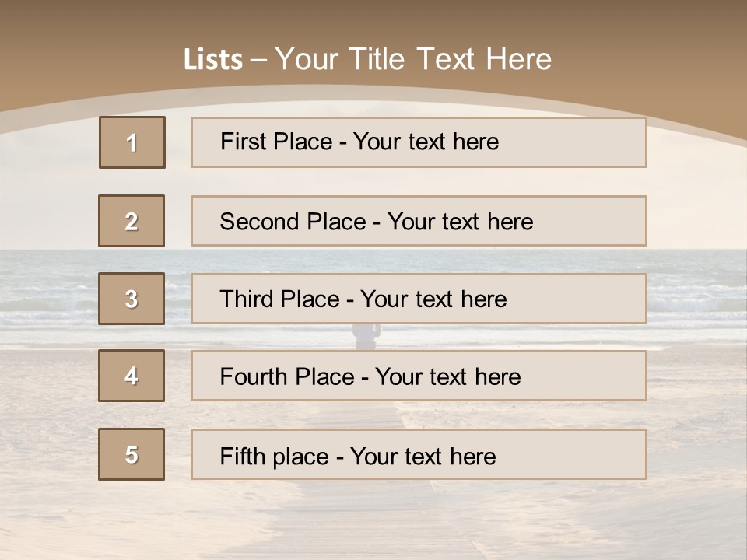Click the person silhouette on the beach

(x=366, y=336)
